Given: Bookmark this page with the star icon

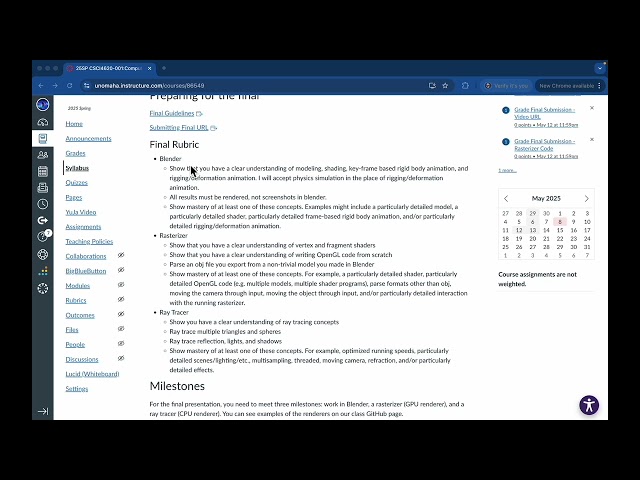Looking at the screenshot, I should [445, 86].
